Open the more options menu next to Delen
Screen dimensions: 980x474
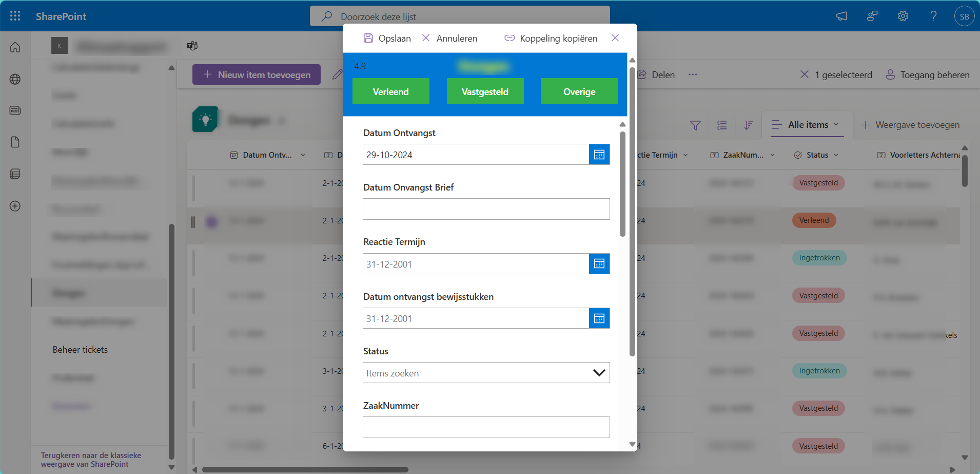pos(693,74)
